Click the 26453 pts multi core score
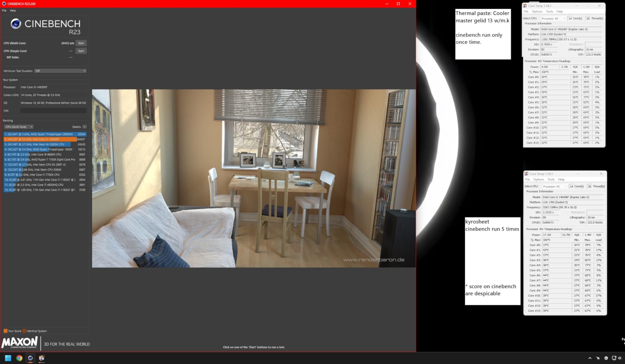This screenshot has height=364, width=625. pyautogui.click(x=67, y=43)
